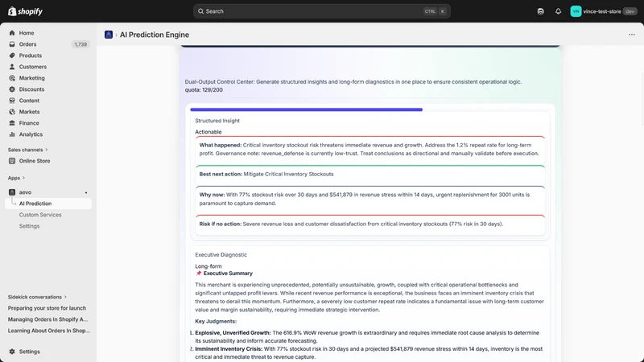Click 'What happened' card
Image resolution: width=644 pixels, height=362 pixels.
tap(370, 150)
